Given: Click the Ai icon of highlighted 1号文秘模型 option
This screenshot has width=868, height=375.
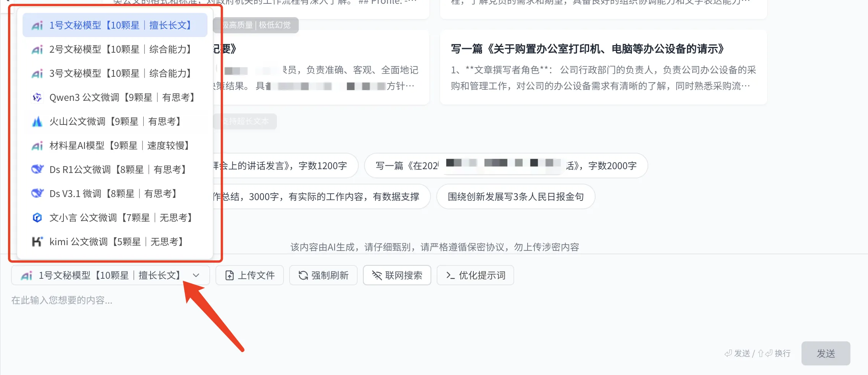Looking at the screenshot, I should point(37,26).
